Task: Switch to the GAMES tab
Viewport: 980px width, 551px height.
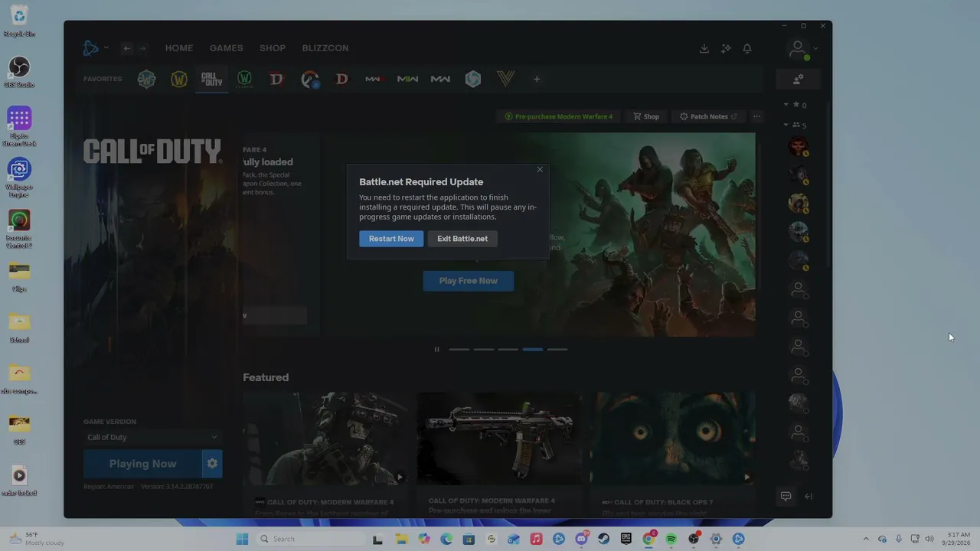Action: [x=227, y=48]
